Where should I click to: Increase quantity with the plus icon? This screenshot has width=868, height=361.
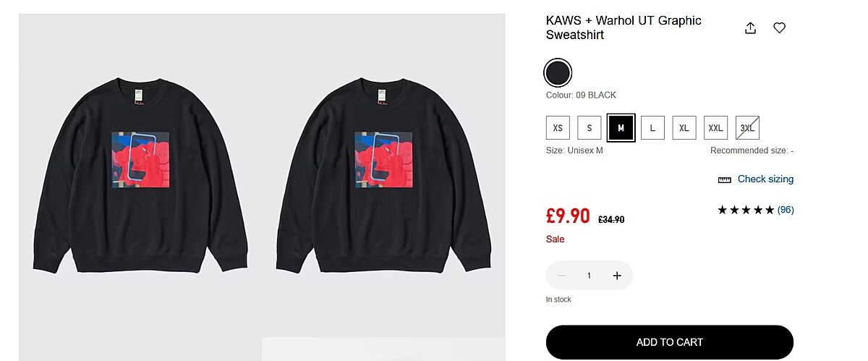(x=617, y=276)
